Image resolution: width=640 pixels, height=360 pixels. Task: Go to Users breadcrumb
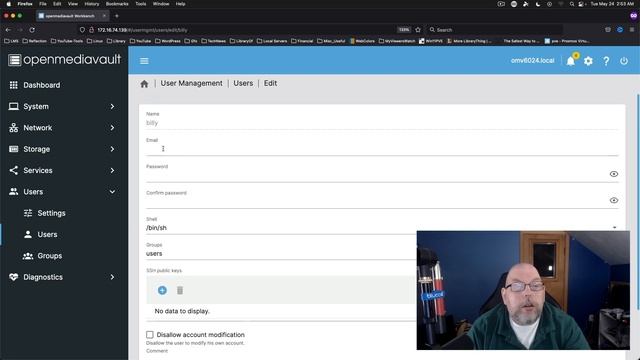(243, 83)
